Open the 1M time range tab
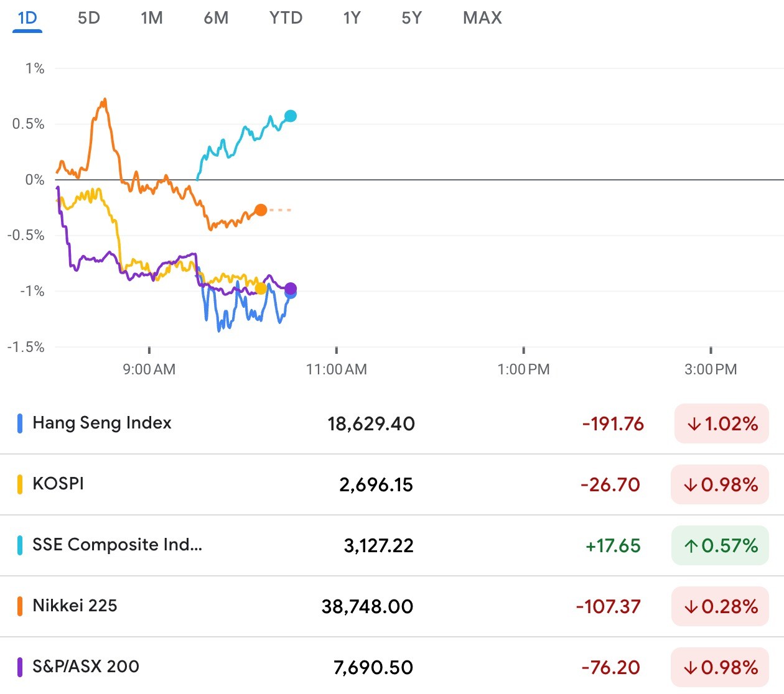This screenshot has height=694, width=784. [152, 17]
